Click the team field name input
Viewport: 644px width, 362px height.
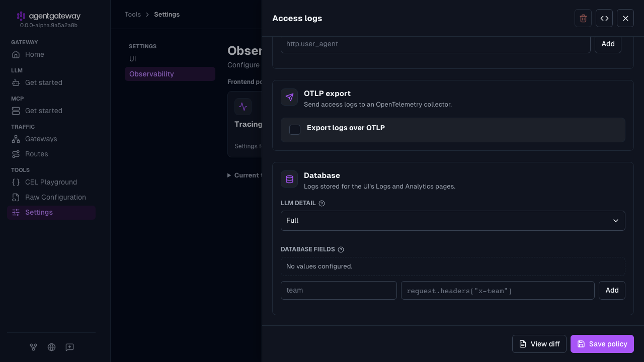click(x=339, y=290)
